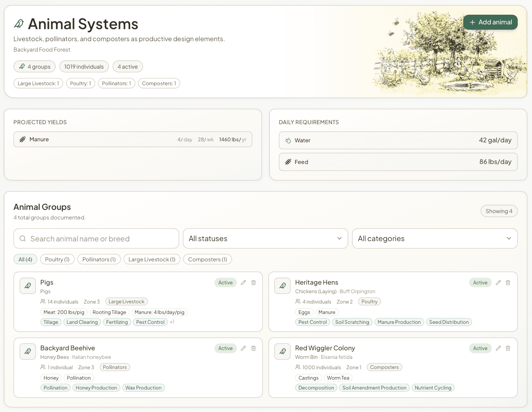
Task: Click the trash icon on Heritage Hens card
Action: coord(508,282)
